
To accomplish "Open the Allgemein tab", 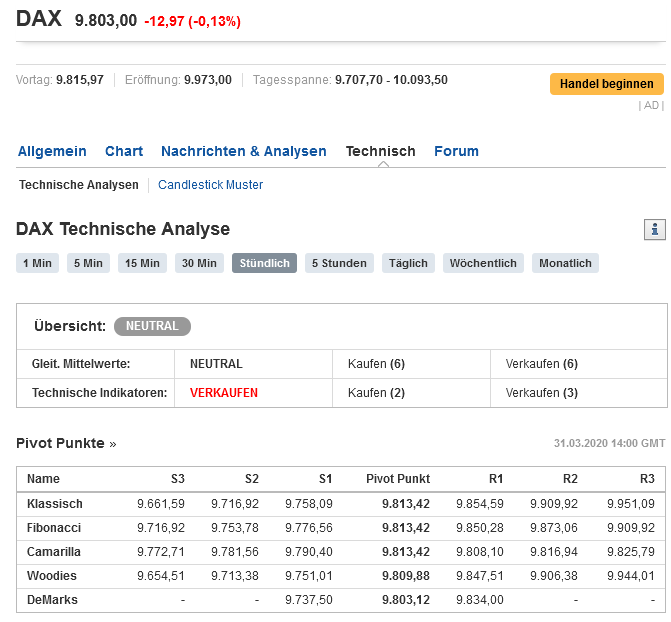I will pos(52,151).
